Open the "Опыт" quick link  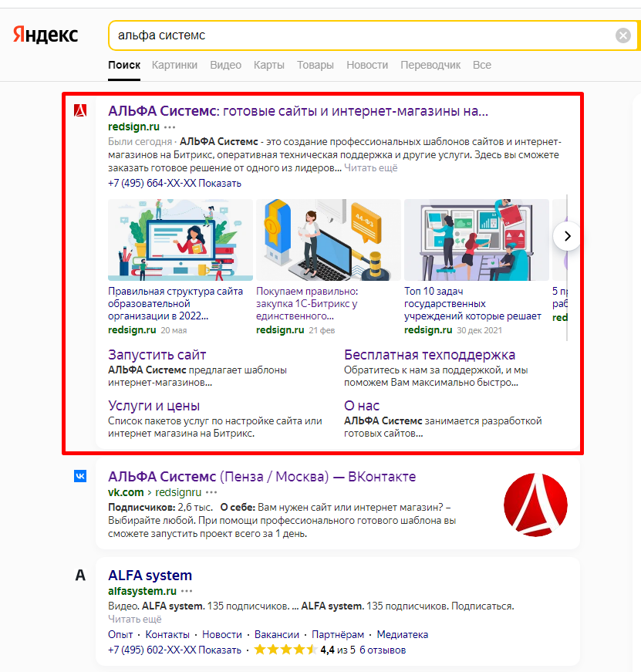[x=120, y=635]
